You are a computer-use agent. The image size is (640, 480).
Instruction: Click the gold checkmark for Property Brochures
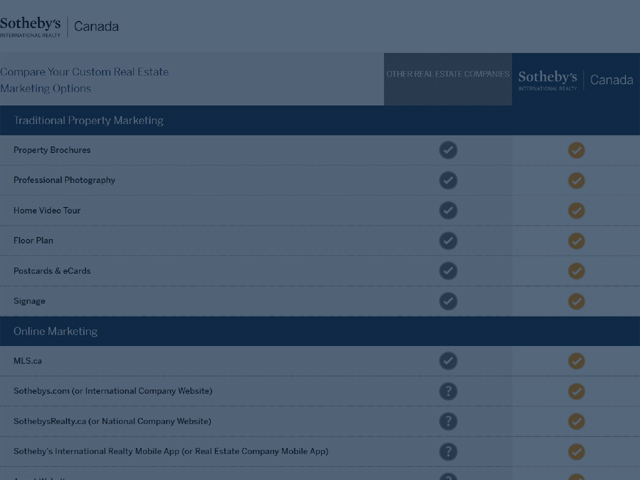(x=576, y=150)
